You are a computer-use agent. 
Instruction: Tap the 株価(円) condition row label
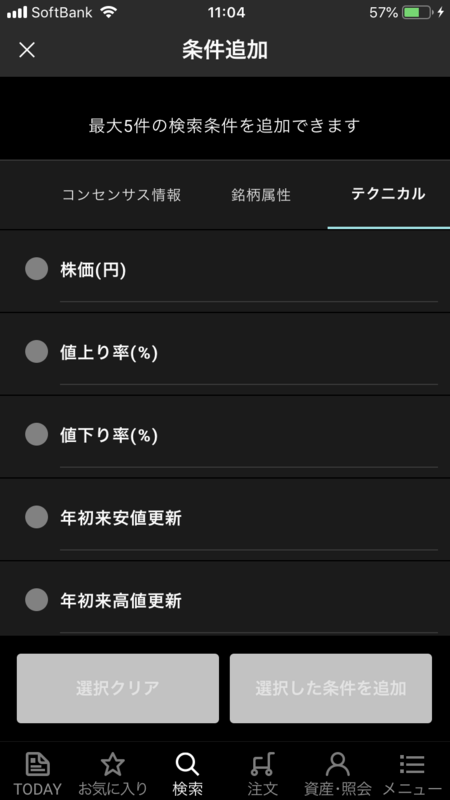(x=93, y=270)
